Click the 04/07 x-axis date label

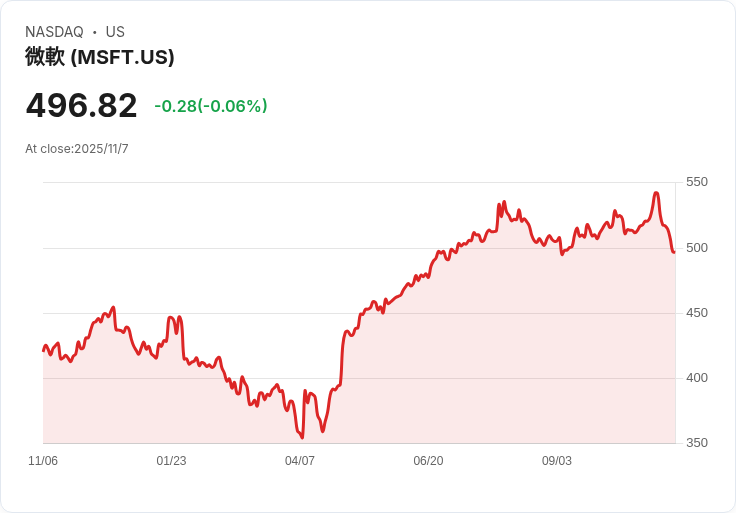[299, 461]
